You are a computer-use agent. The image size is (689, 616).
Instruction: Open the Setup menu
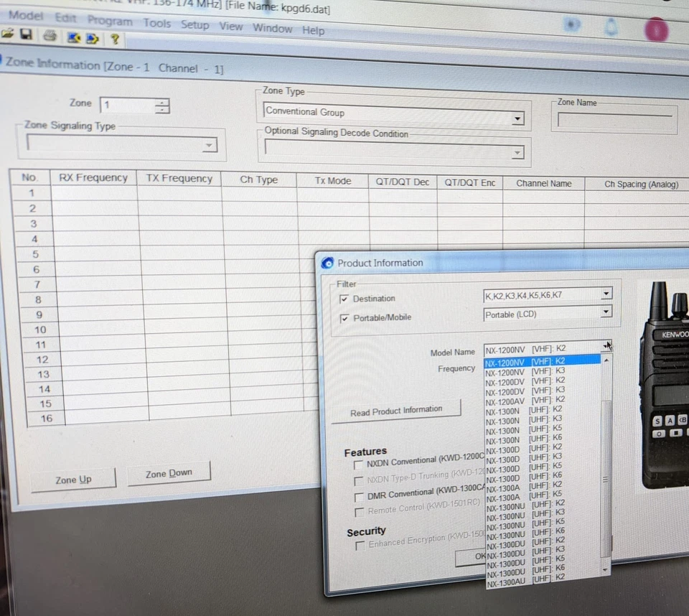point(194,24)
